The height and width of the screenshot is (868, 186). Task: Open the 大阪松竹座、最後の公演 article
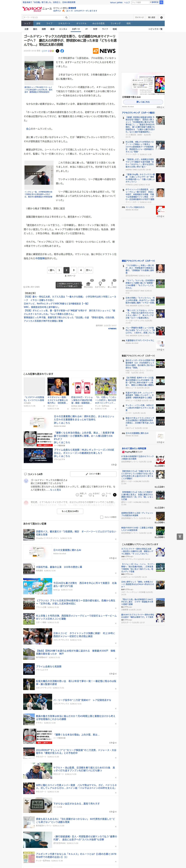pyautogui.click(x=59, y=567)
